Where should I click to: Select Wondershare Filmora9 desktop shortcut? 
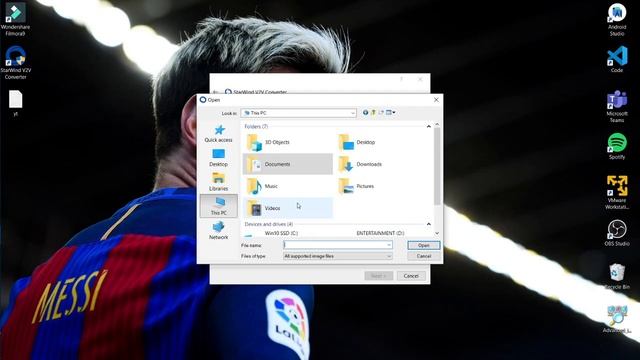[x=16, y=20]
